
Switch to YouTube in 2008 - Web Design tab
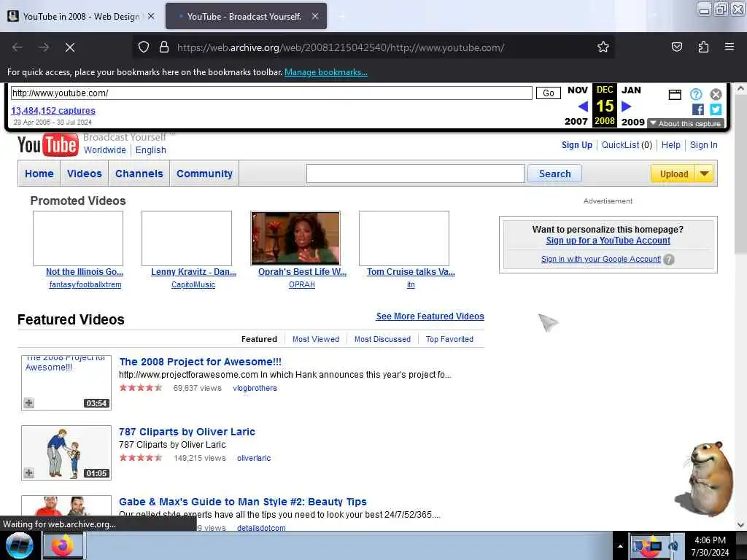[x=81, y=16]
